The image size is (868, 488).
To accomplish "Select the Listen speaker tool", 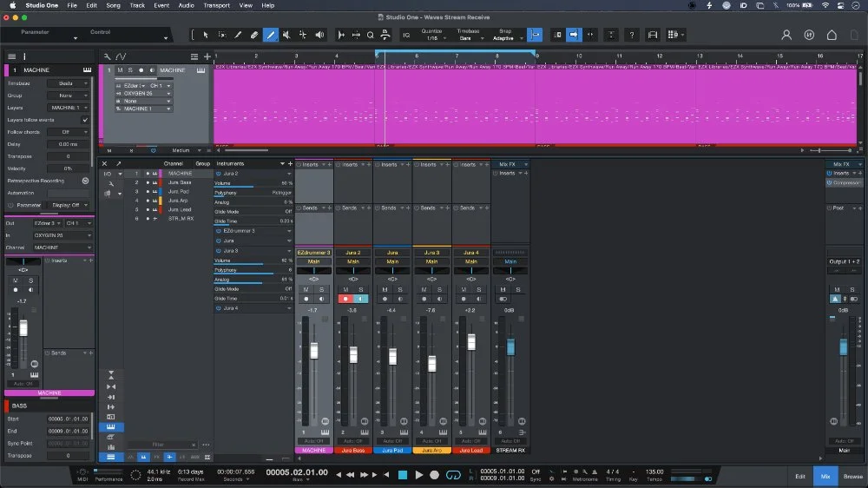I will (319, 35).
